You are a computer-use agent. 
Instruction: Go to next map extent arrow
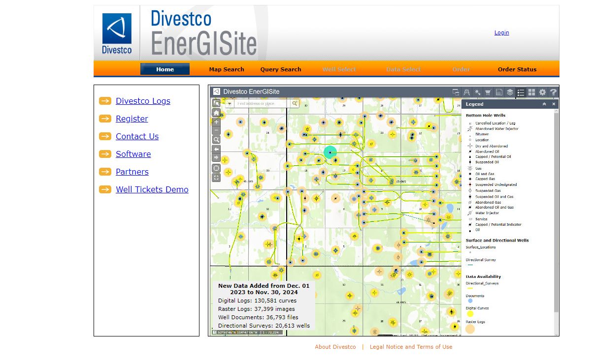point(216,157)
